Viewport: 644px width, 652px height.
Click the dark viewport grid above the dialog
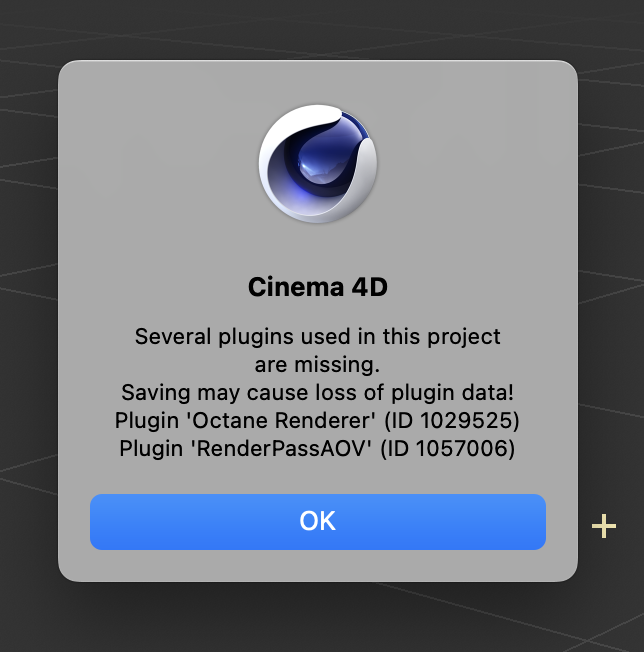click(318, 29)
